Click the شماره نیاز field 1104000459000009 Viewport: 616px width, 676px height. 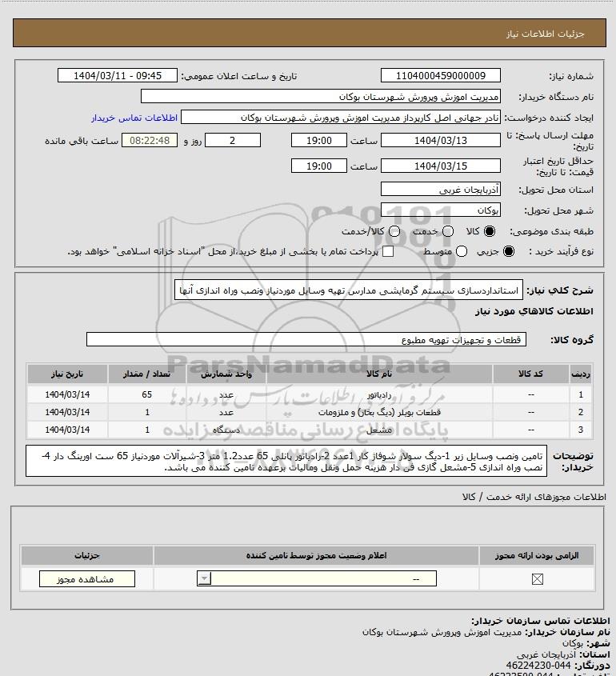click(x=441, y=75)
